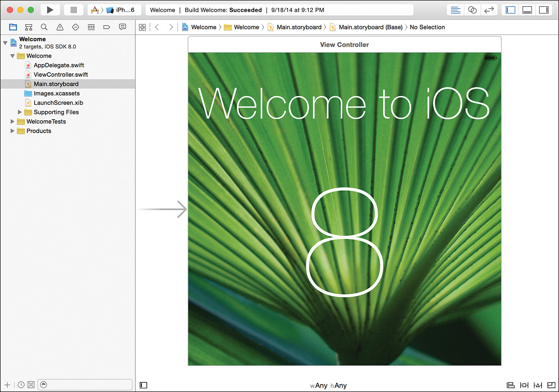Go back in editor history
The height and width of the screenshot is (392, 559).
click(x=157, y=27)
